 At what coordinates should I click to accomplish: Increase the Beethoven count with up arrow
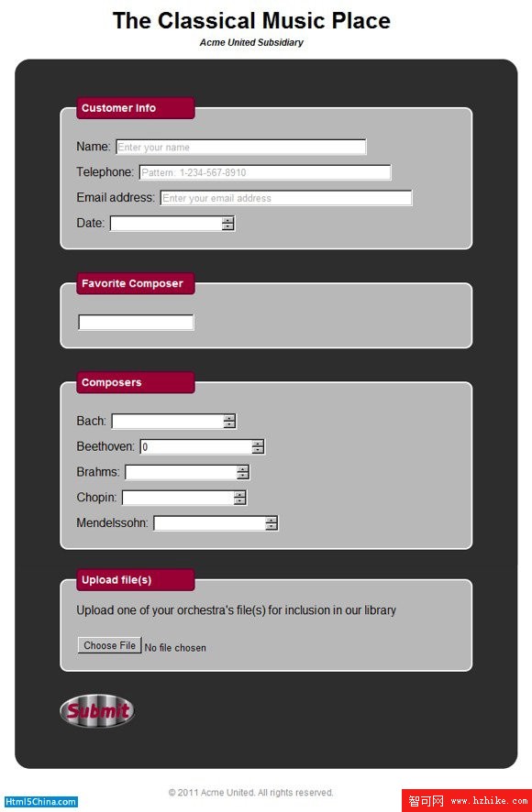coord(259,444)
